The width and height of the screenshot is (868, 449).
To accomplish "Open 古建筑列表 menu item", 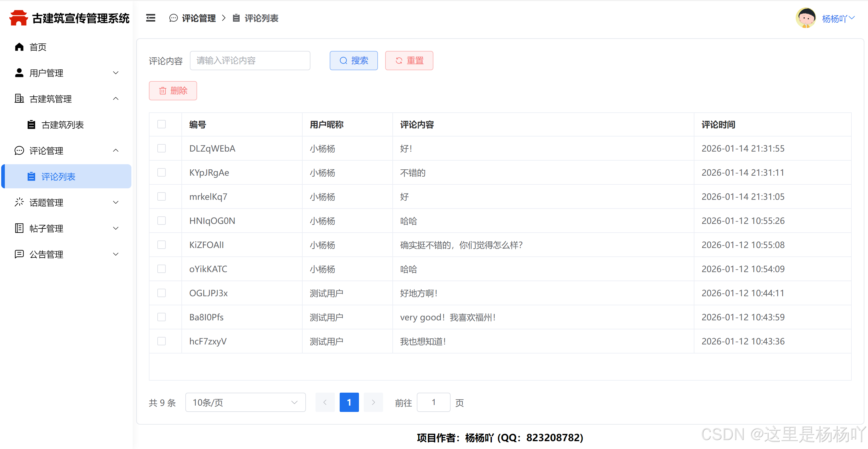I will click(x=63, y=125).
